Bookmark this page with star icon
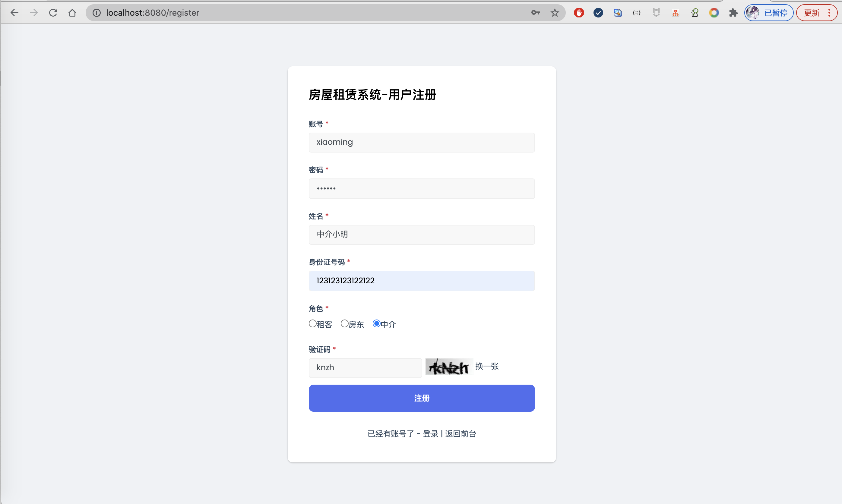Screen dimensions: 842x504 coord(555,13)
